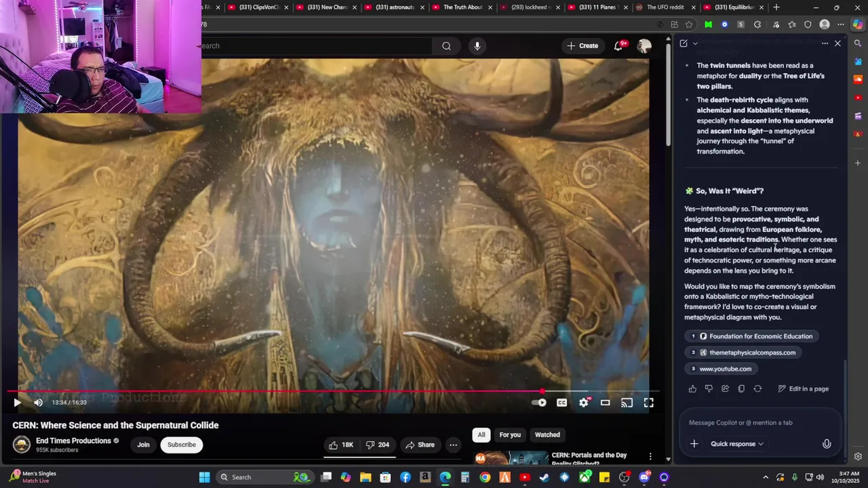Screen dimensions: 868x488
Task: Open a new browser tab
Action: (776, 7)
